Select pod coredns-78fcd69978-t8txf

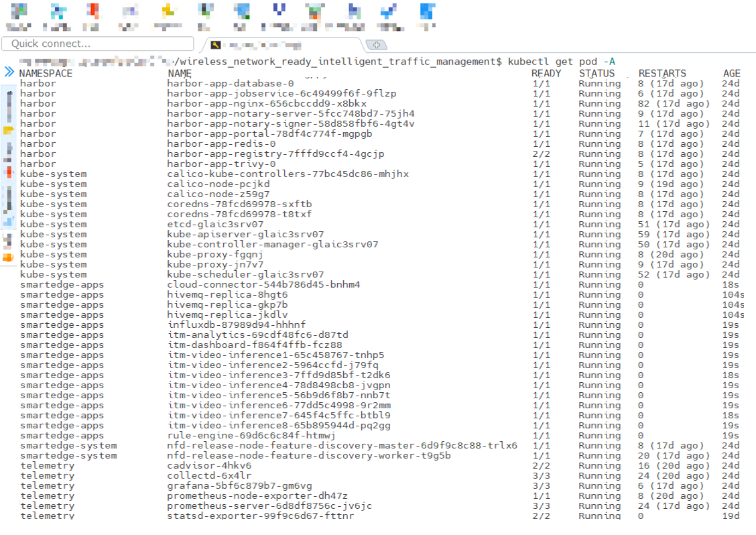(x=240, y=214)
